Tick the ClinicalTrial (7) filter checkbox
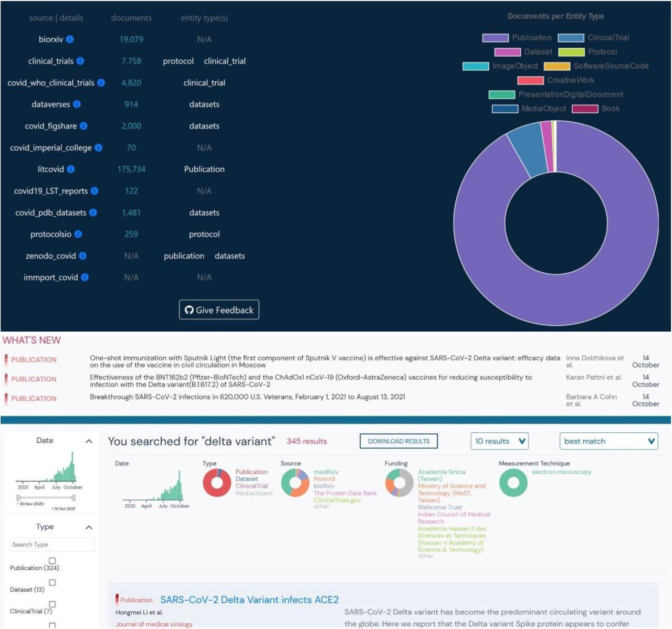 point(52,604)
